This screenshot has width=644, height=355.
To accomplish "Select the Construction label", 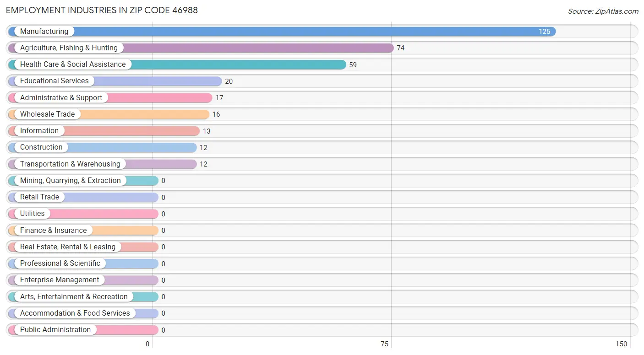I will (x=41, y=147).
